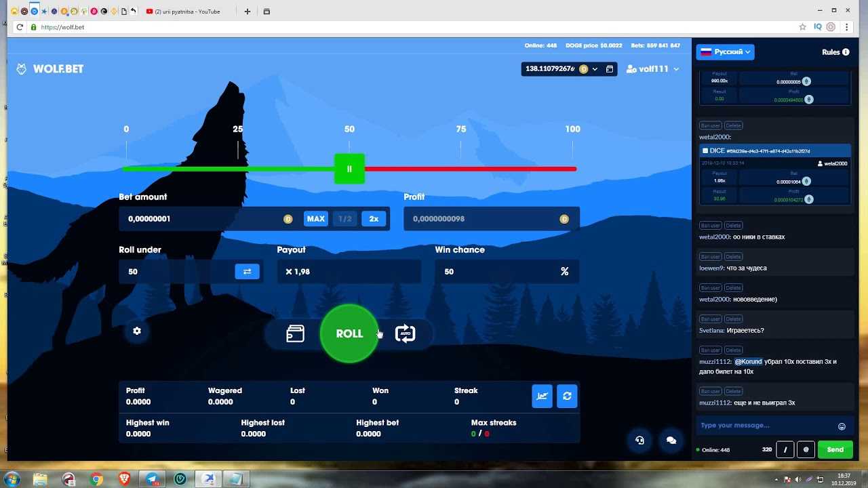Open emoji picker in chat input
This screenshot has width=868, height=488.
point(842,426)
